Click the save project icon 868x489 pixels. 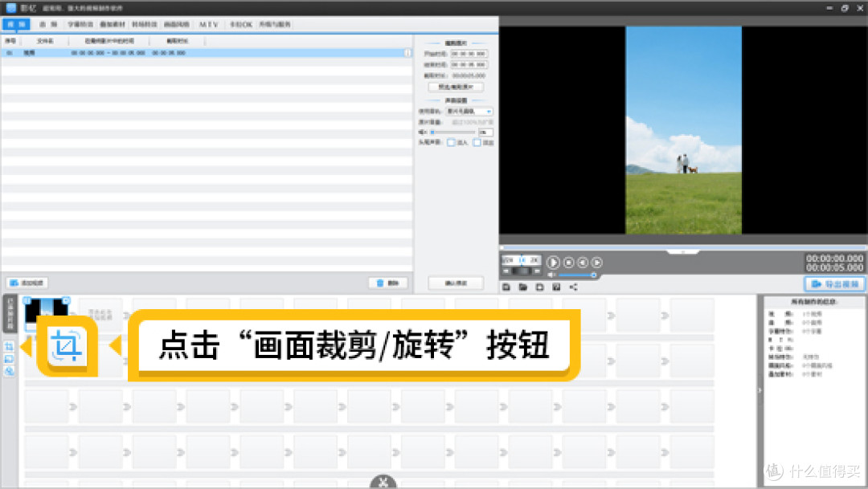click(506, 287)
